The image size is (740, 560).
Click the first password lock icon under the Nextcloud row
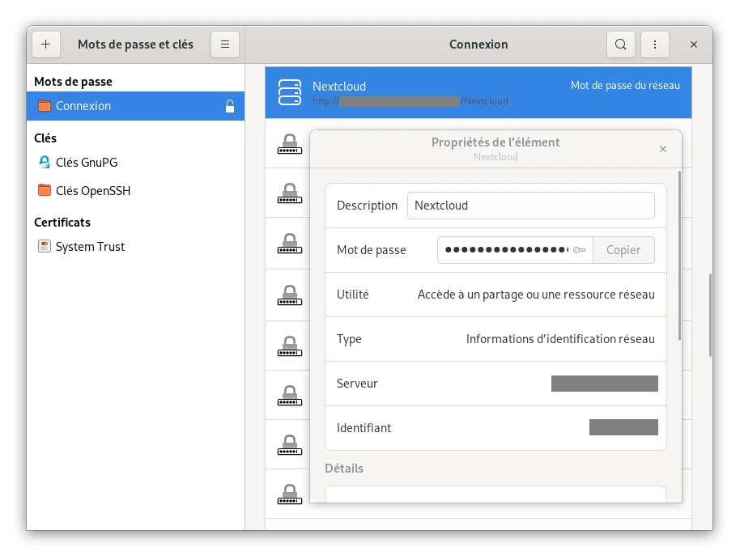(x=290, y=144)
